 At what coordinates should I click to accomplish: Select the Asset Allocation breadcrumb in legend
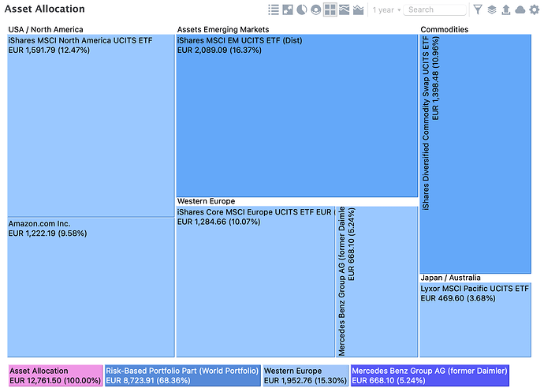[x=55, y=375]
